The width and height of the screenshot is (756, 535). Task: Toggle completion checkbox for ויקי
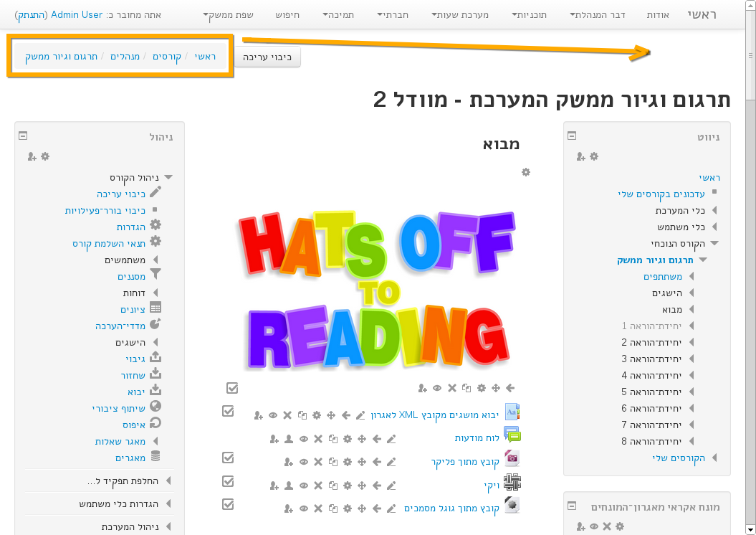pos(228,481)
